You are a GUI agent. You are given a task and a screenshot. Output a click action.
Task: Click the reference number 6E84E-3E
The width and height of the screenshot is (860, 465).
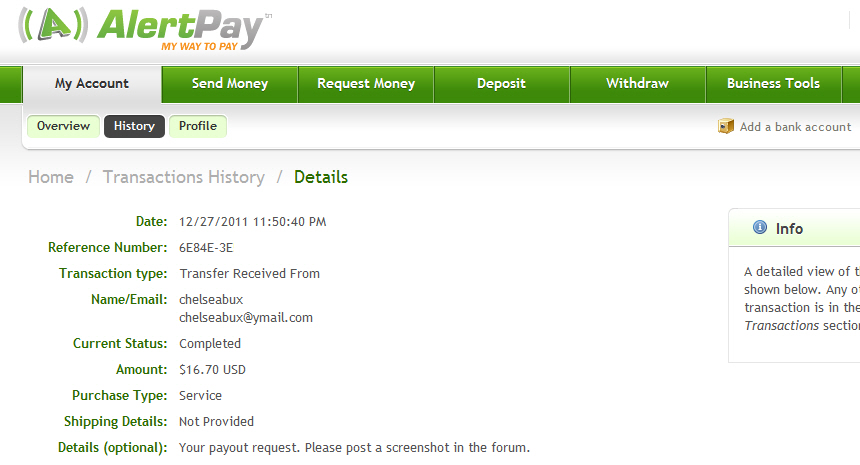206,248
